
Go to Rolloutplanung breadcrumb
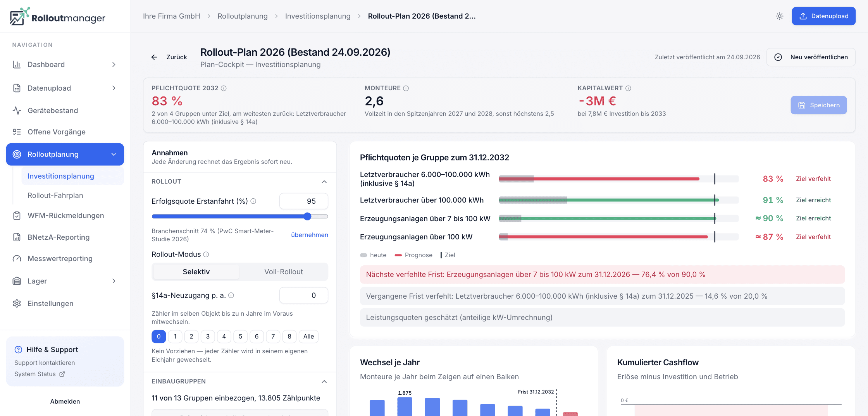coord(243,16)
